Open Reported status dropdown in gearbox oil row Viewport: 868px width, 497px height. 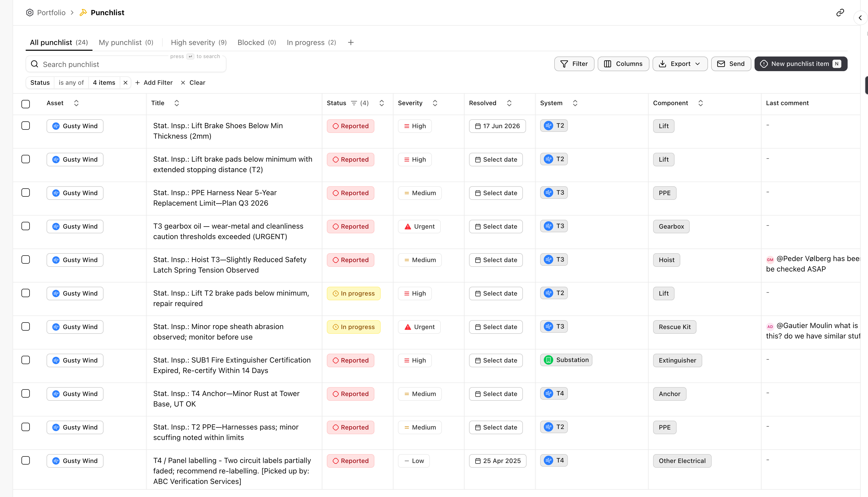(x=350, y=226)
